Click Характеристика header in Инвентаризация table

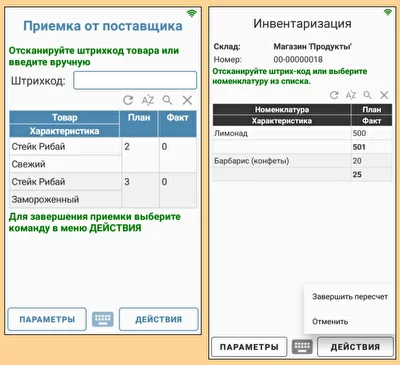(282, 121)
